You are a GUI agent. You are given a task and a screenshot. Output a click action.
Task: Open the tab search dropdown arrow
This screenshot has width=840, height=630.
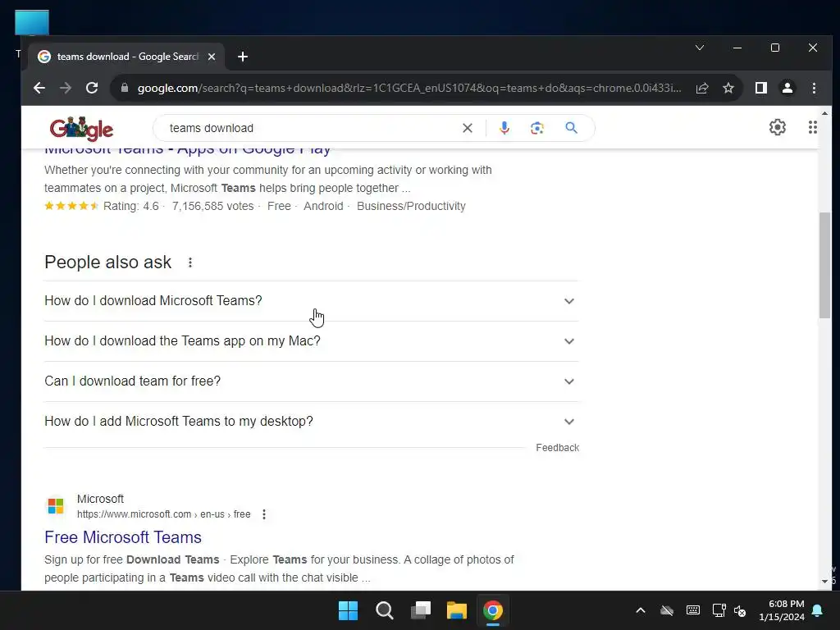pos(700,48)
